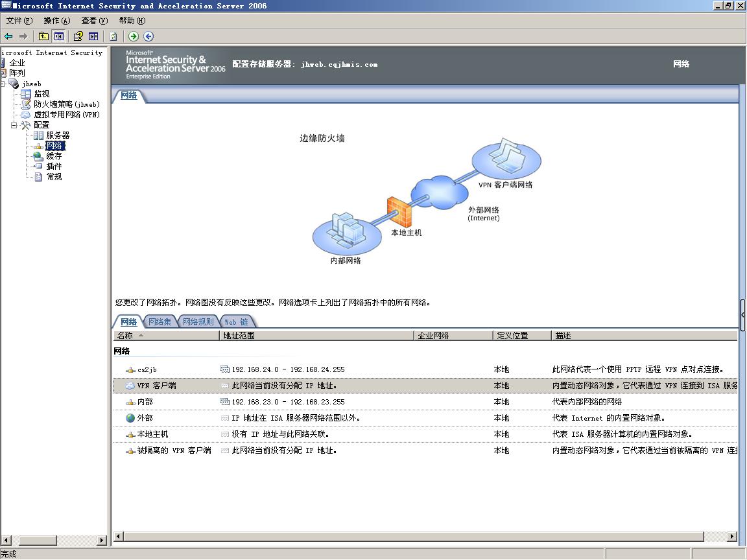Open 虚拟专用网络 (VPN) tree node

67,115
